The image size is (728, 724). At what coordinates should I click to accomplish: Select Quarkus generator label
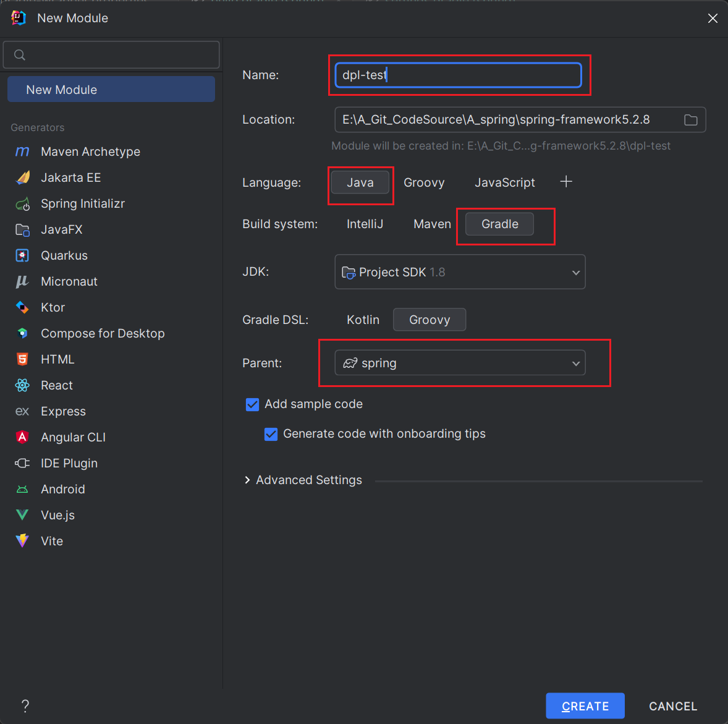(x=64, y=256)
